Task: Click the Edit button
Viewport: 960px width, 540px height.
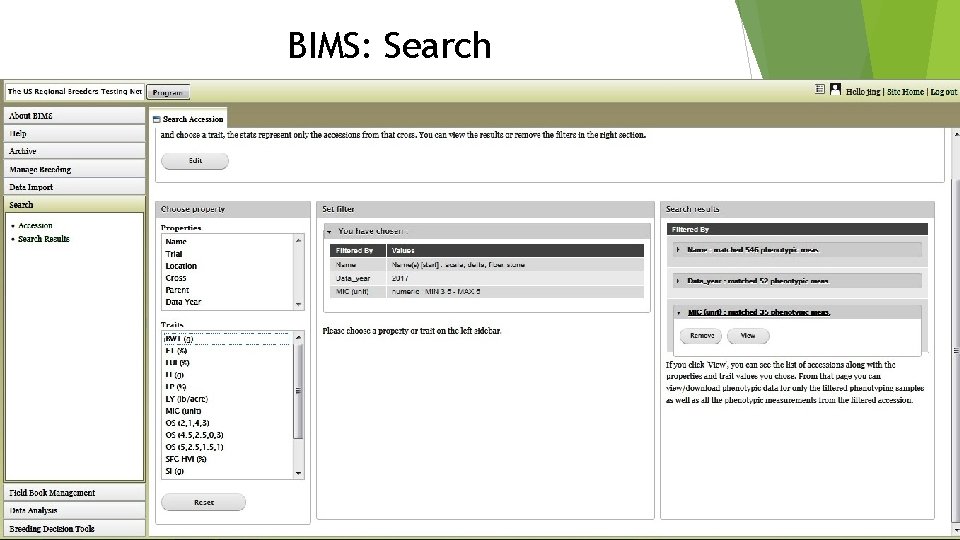Action: pyautogui.click(x=195, y=161)
